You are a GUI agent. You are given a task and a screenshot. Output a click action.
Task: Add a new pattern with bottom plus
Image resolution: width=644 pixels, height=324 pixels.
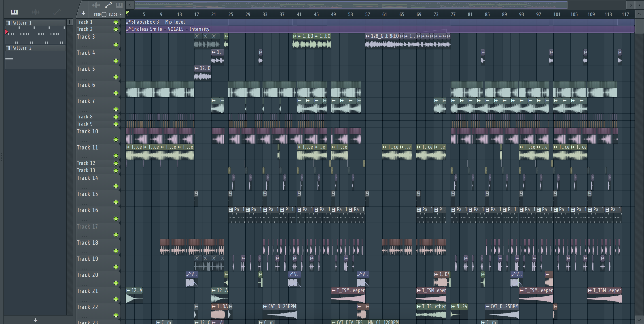point(36,320)
